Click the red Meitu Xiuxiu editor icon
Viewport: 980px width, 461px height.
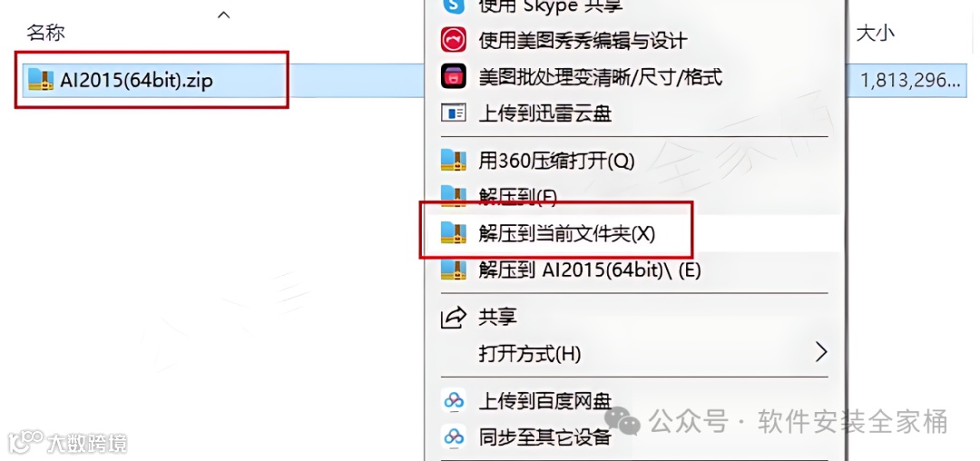click(x=454, y=41)
